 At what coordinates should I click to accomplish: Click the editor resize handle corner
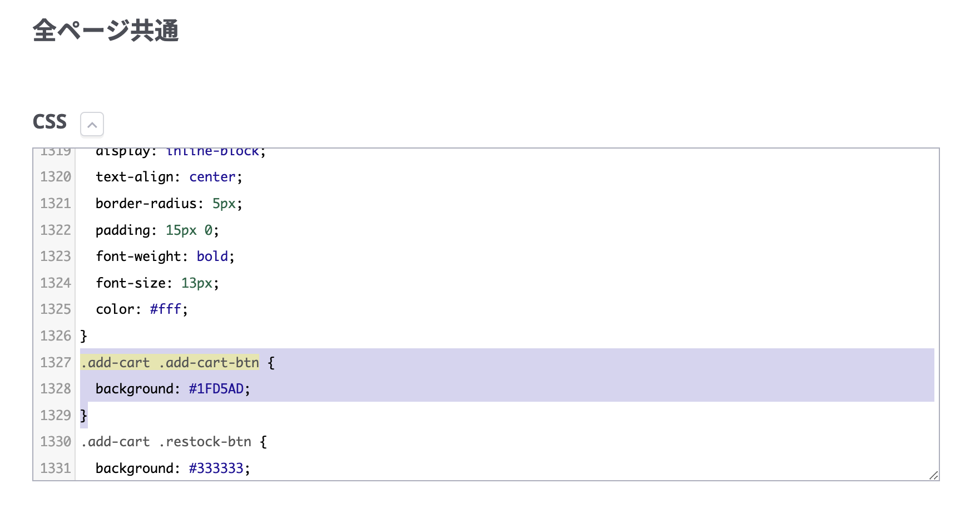point(933,475)
